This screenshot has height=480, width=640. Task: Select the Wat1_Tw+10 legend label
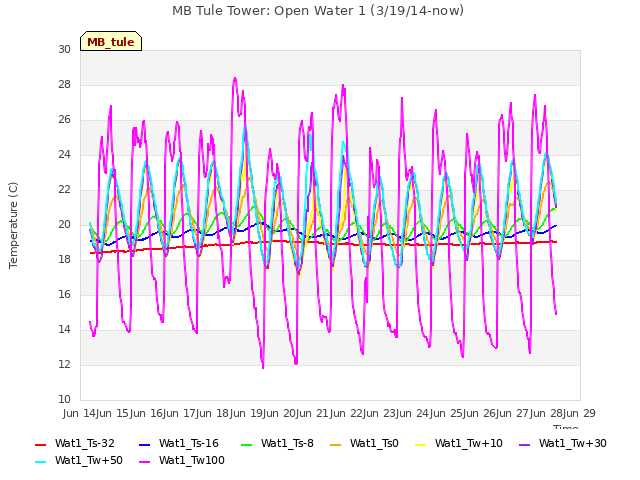pos(469,443)
